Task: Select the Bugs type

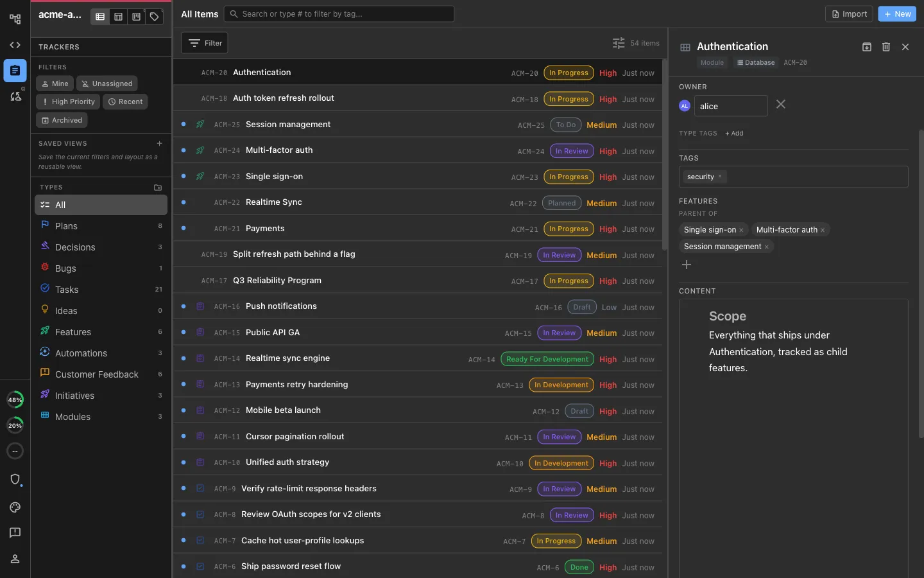Action: tap(101, 268)
